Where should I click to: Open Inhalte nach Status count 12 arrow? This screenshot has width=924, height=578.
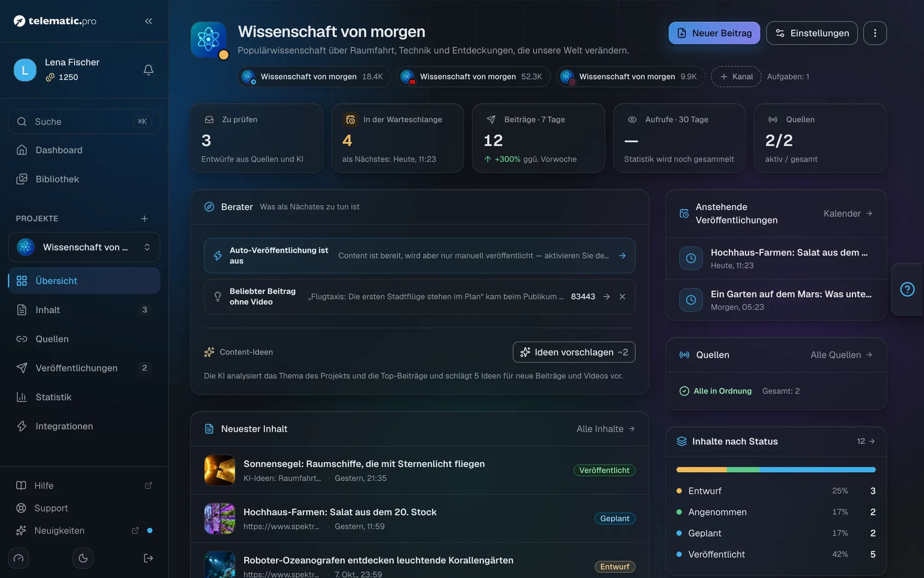(x=866, y=441)
